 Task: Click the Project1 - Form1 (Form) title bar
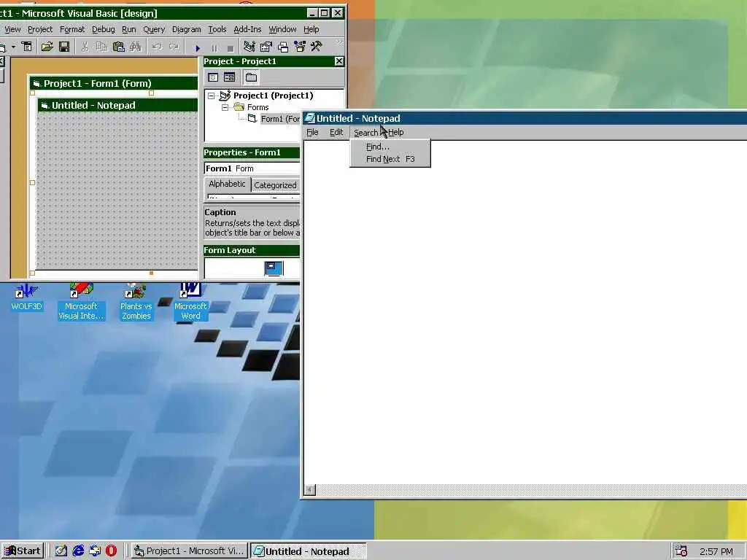point(113,84)
